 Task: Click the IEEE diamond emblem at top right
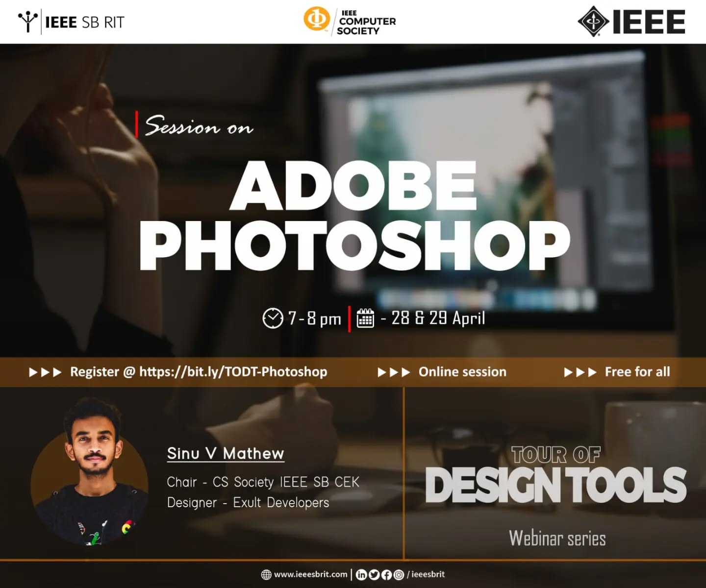coord(594,22)
